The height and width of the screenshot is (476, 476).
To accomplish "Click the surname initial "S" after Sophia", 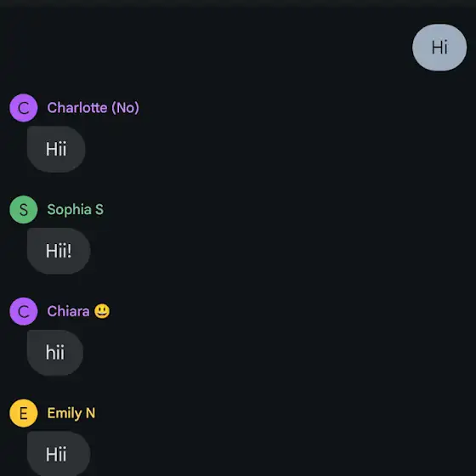I will click(99, 209).
